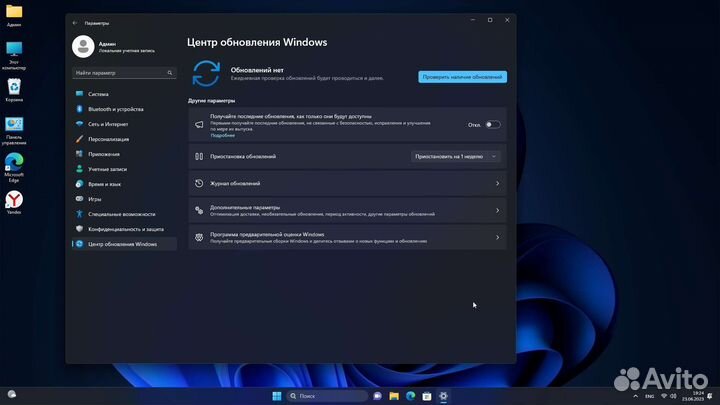The image size is (720, 405).
Task: Open Конфиденциальность и защита section
Action: [124, 229]
